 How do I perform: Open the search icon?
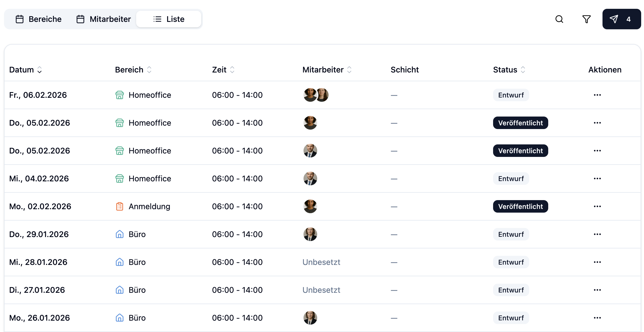coord(559,19)
